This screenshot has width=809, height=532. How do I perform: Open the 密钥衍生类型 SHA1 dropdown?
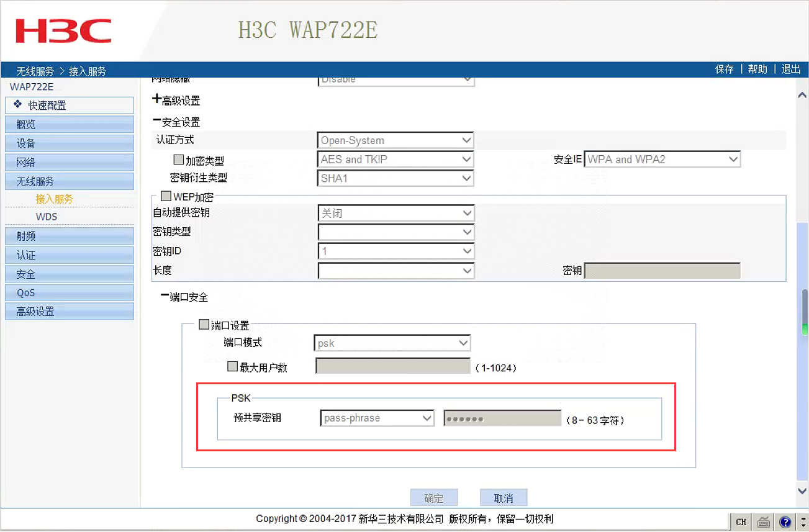(x=396, y=178)
